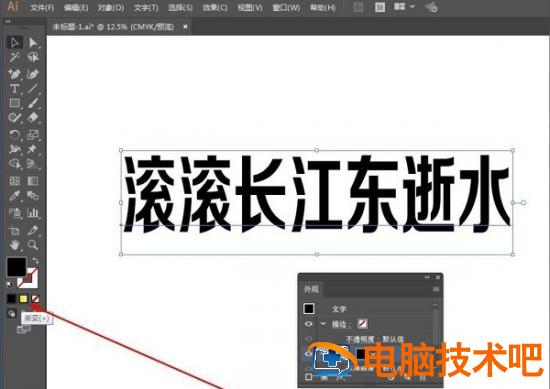This screenshot has width=550, height=389.
Task: Swap fill and stroke colors
Action: coord(35,261)
